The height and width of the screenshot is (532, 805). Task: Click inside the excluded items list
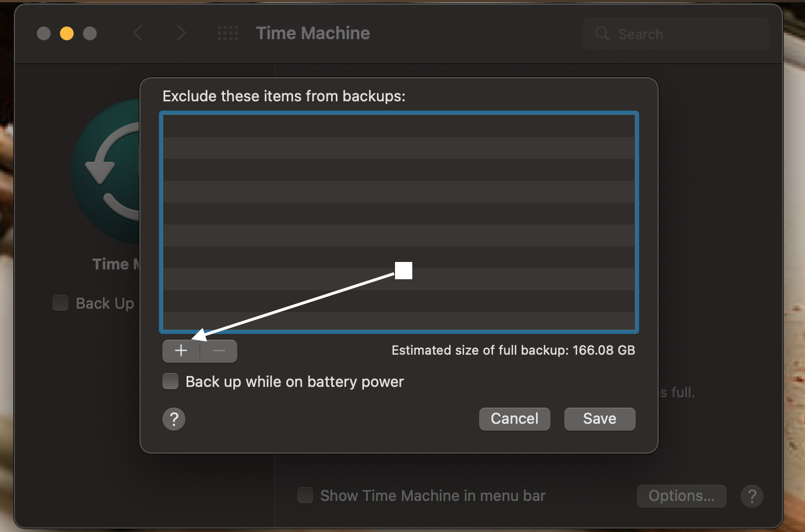click(398, 190)
